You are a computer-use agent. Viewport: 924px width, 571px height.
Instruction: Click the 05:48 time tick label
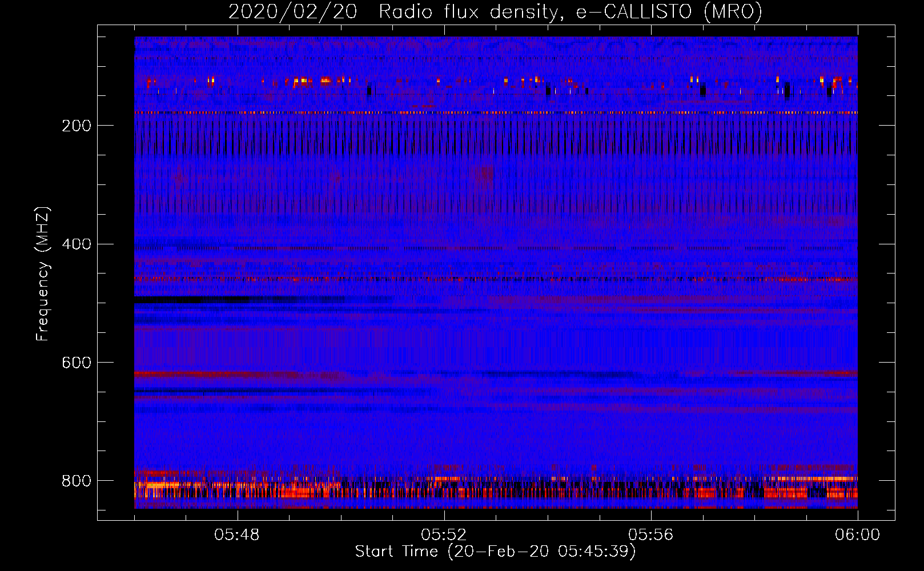[237, 535]
